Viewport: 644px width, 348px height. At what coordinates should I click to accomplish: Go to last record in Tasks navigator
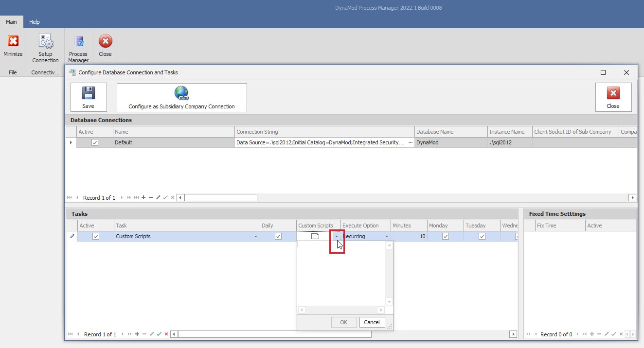click(x=130, y=334)
